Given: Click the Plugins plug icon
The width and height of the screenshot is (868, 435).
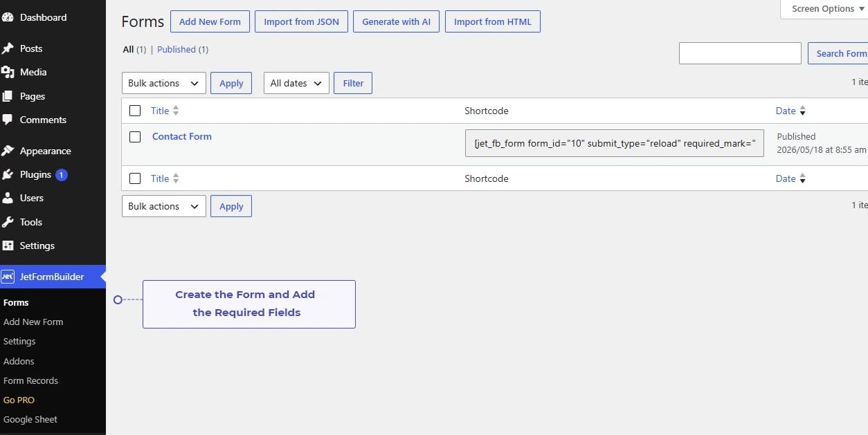Looking at the screenshot, I should pyautogui.click(x=8, y=174).
